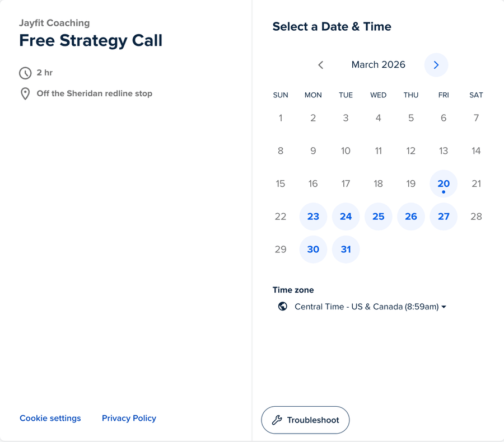Screen dimensions: 504x442
Task: Select March 31 on the calendar
Action: click(x=346, y=250)
